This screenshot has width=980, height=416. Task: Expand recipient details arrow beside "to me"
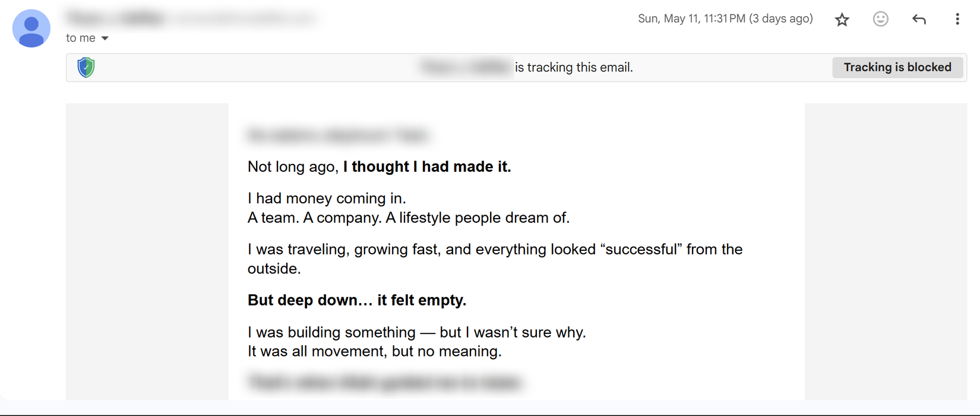[105, 38]
